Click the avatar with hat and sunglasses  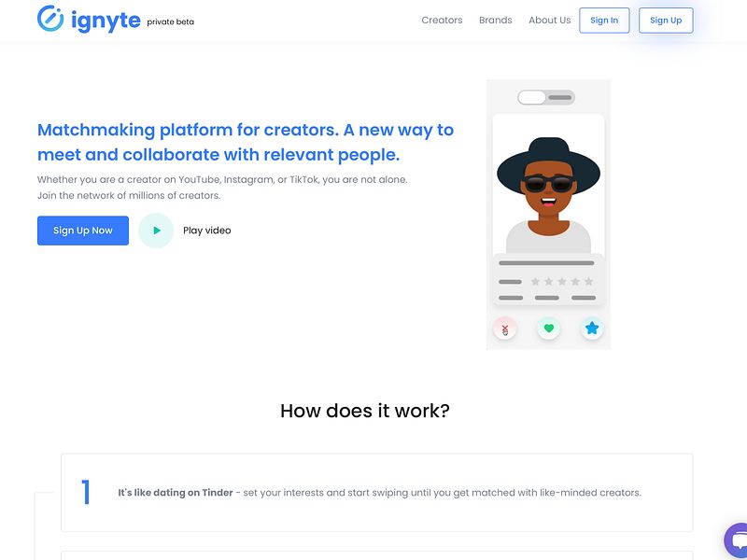click(548, 195)
